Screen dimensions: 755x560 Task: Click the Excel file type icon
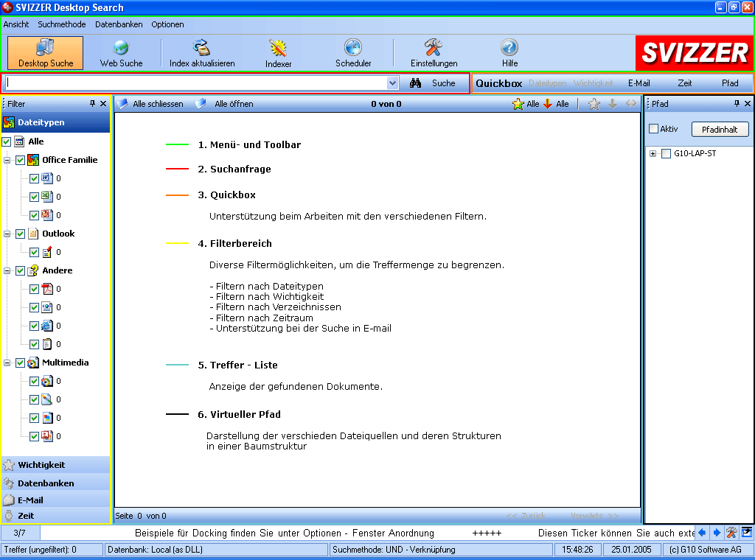[46, 196]
